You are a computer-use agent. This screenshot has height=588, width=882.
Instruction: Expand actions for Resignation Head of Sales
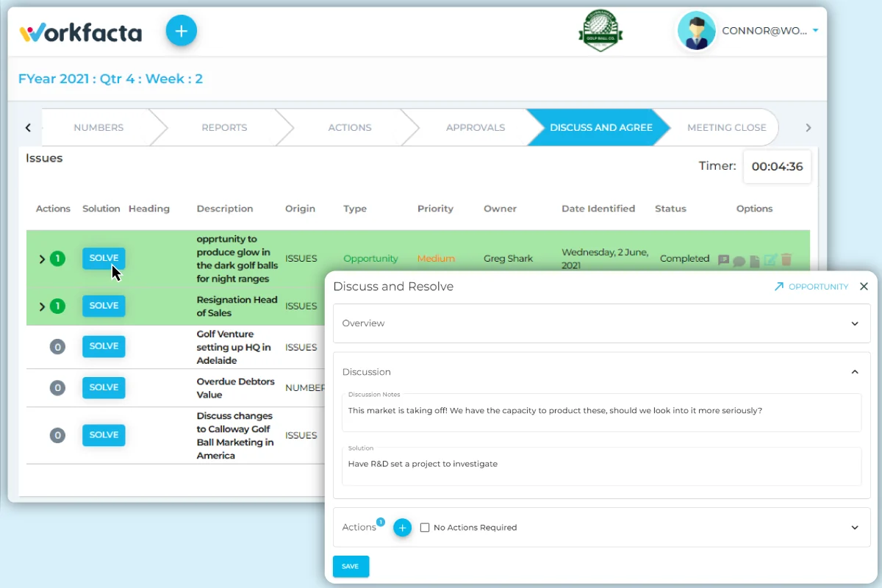42,306
